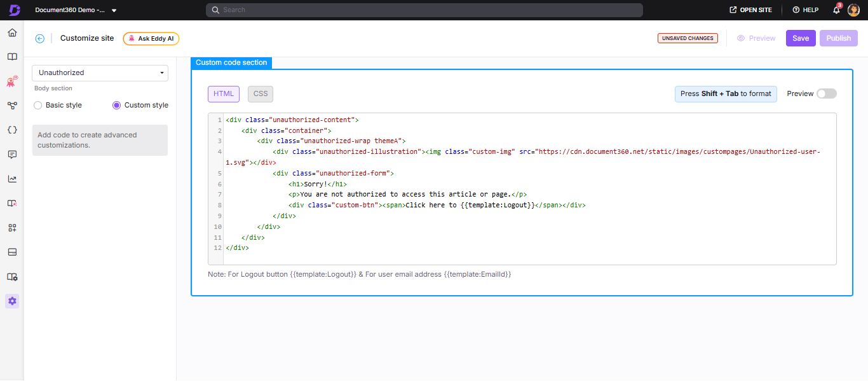Image resolution: width=868 pixels, height=381 pixels.
Task: Click the notifications bell icon
Action: [837, 10]
